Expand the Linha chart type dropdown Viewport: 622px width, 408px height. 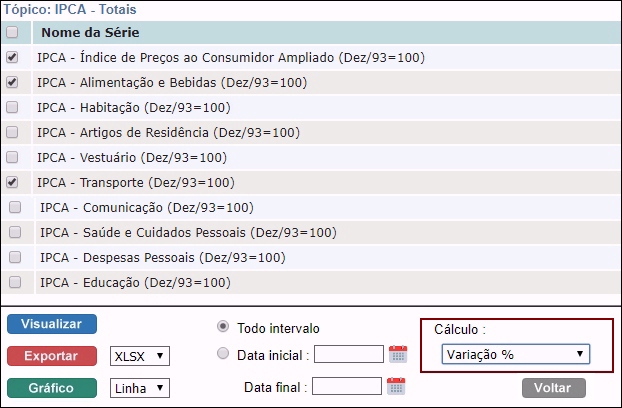click(x=140, y=388)
